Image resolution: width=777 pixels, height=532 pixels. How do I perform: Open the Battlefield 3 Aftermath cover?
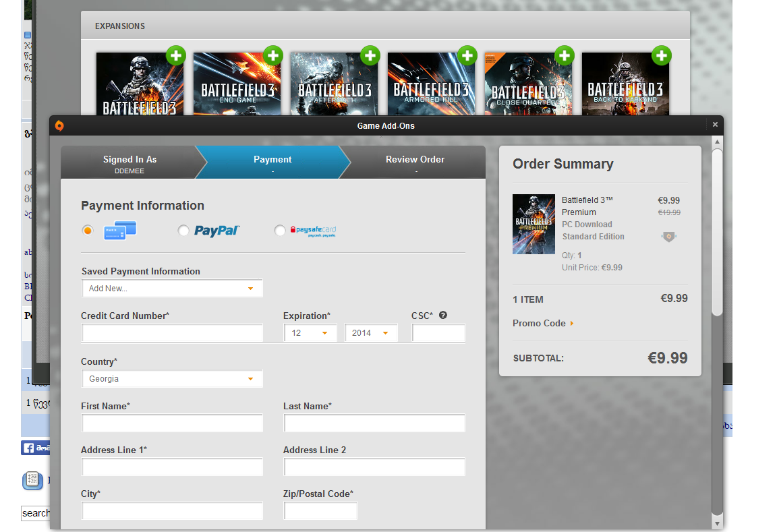click(334, 84)
